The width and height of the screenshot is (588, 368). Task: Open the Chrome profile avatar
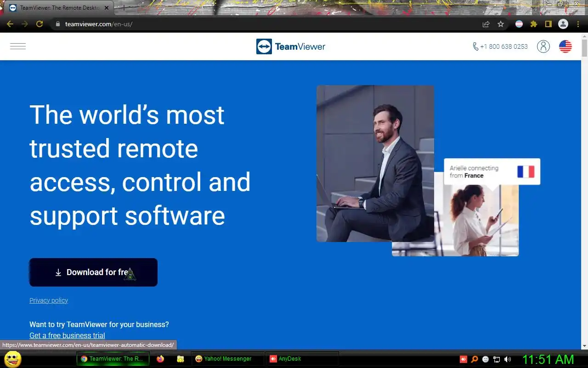tap(563, 24)
